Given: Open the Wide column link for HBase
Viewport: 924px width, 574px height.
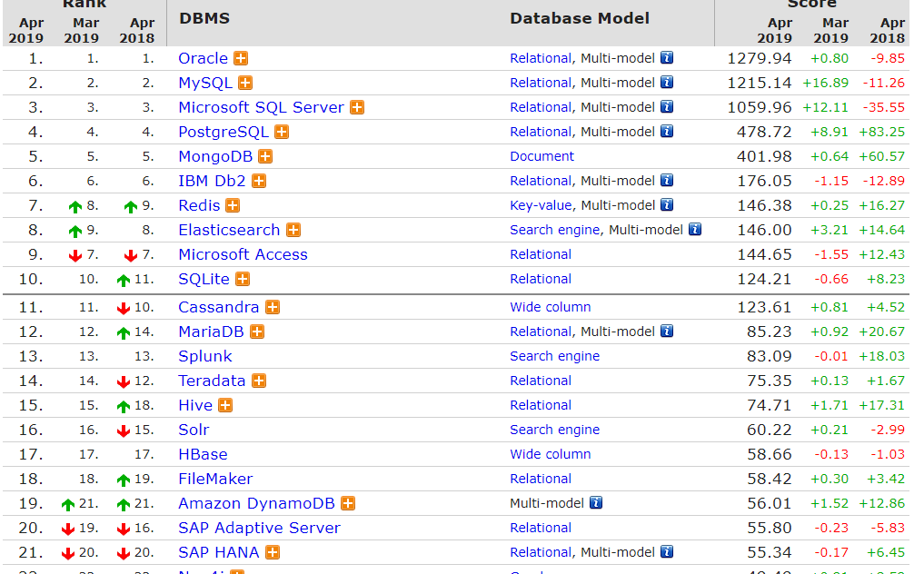Looking at the screenshot, I should point(551,454).
